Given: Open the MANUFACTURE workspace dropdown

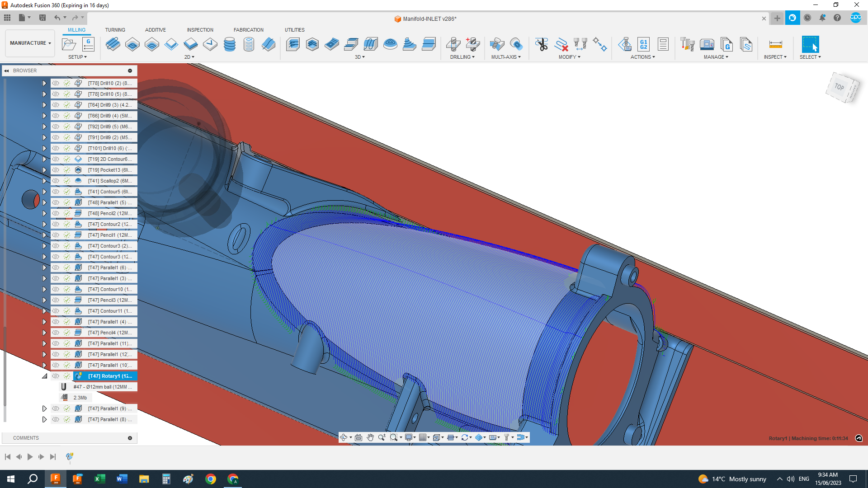Looking at the screenshot, I should click(x=30, y=43).
